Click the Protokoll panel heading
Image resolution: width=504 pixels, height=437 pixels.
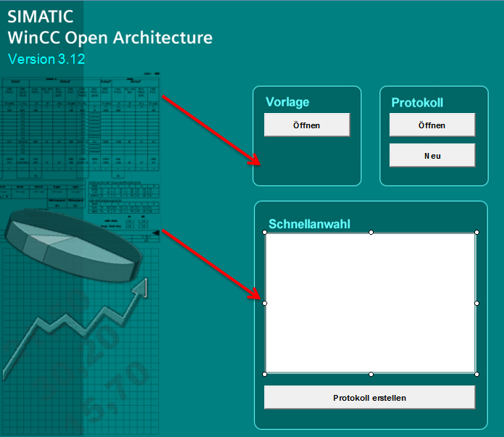417,103
